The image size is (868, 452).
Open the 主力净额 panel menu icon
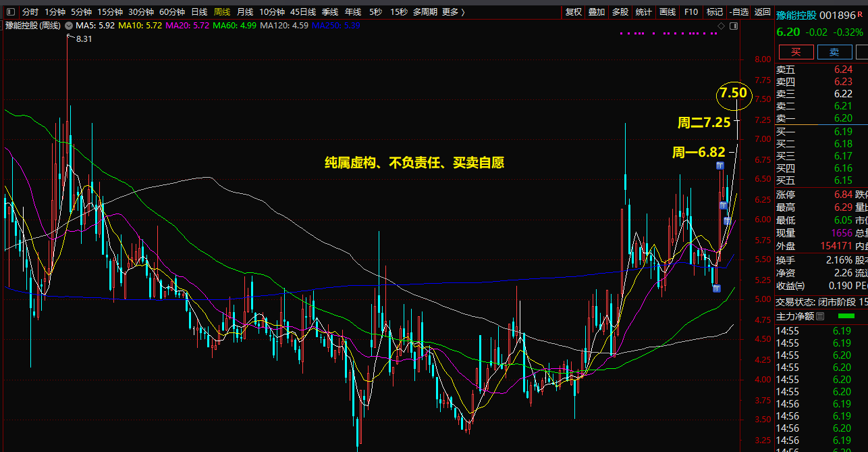pos(820,316)
